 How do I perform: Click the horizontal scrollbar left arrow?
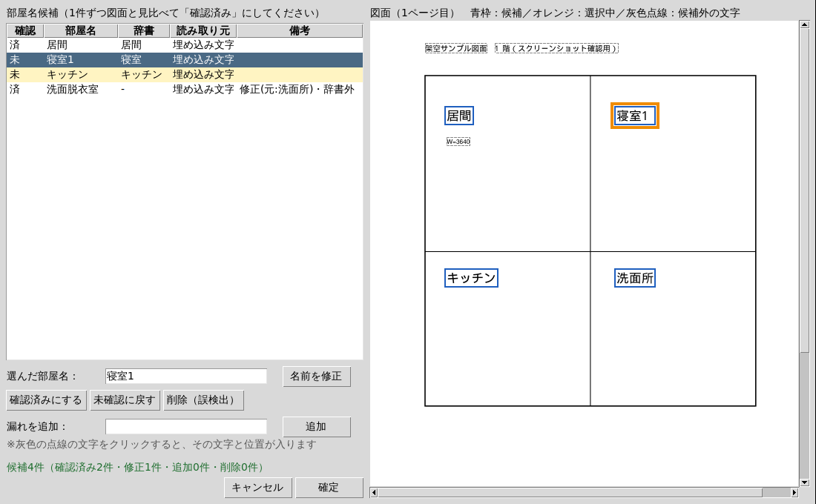click(374, 492)
